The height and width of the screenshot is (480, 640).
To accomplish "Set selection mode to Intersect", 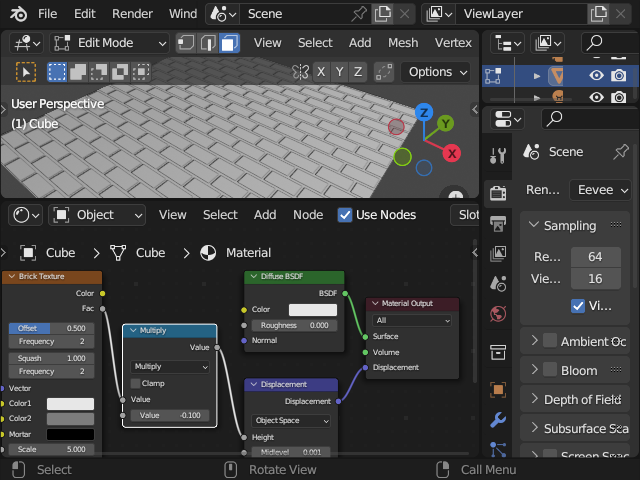I will [x=141, y=72].
